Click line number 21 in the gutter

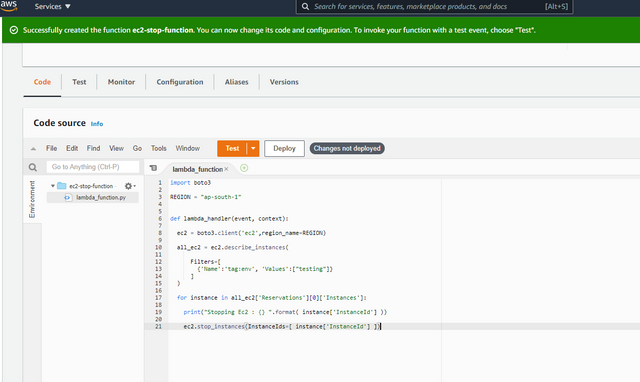pos(158,326)
